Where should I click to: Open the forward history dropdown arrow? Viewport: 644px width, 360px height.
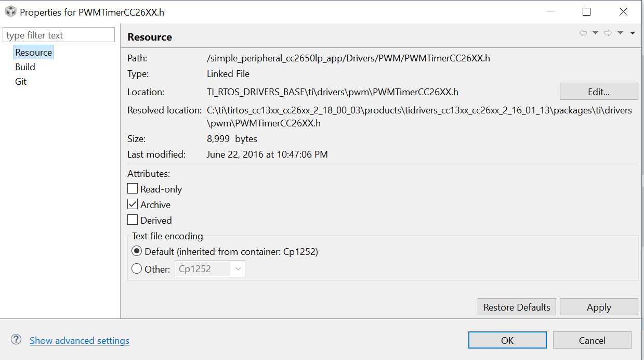620,33
